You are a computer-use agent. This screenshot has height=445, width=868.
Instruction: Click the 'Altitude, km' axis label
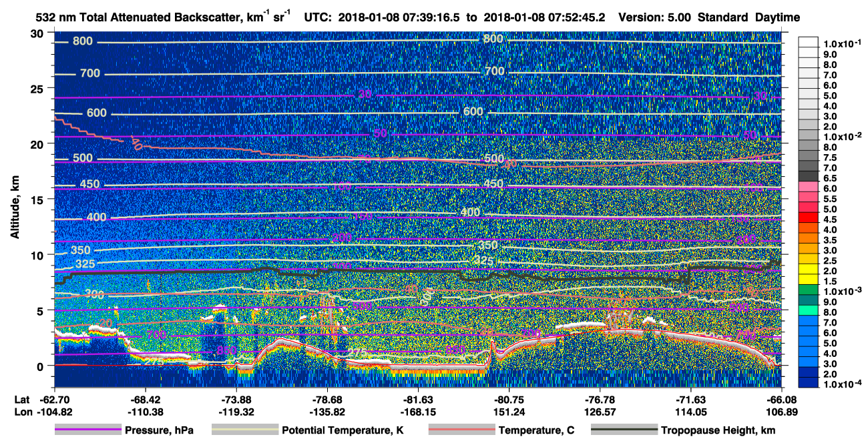[14, 209]
